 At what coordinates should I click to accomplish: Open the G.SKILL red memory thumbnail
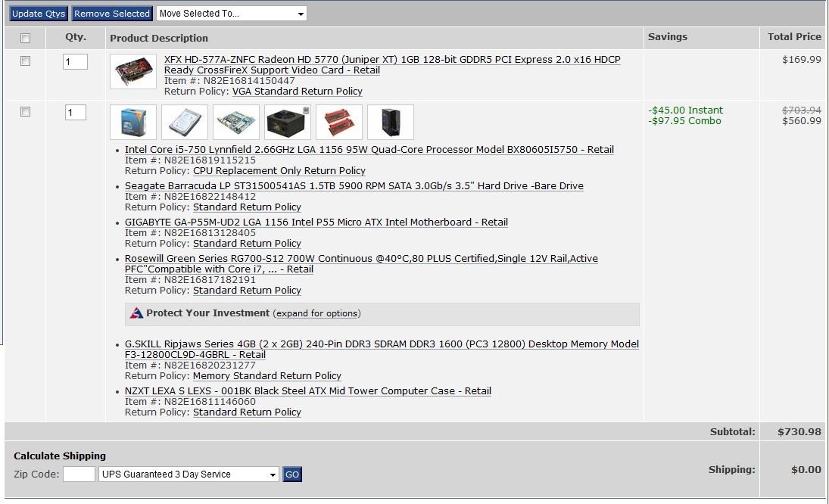point(339,122)
